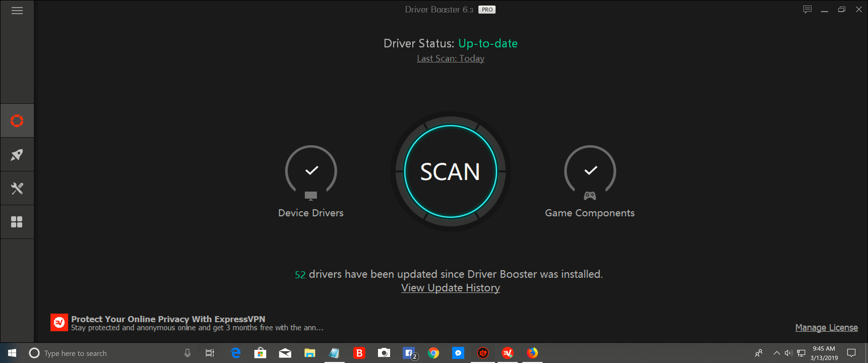Click the Game Components label
This screenshot has height=363, width=868.
pos(590,213)
